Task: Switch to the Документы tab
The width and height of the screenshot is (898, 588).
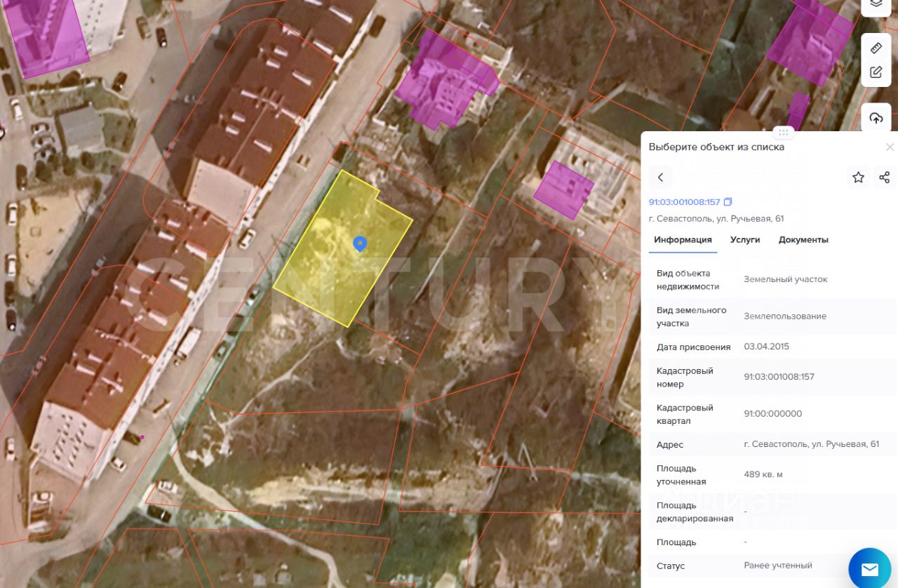Action: click(803, 240)
